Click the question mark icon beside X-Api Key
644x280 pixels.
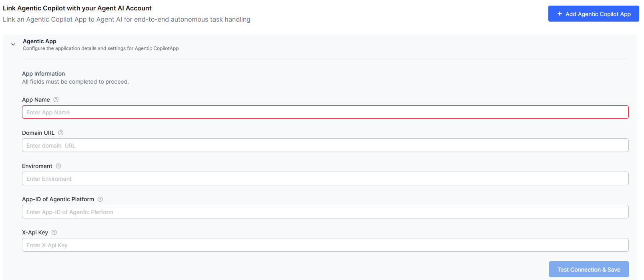(54, 232)
